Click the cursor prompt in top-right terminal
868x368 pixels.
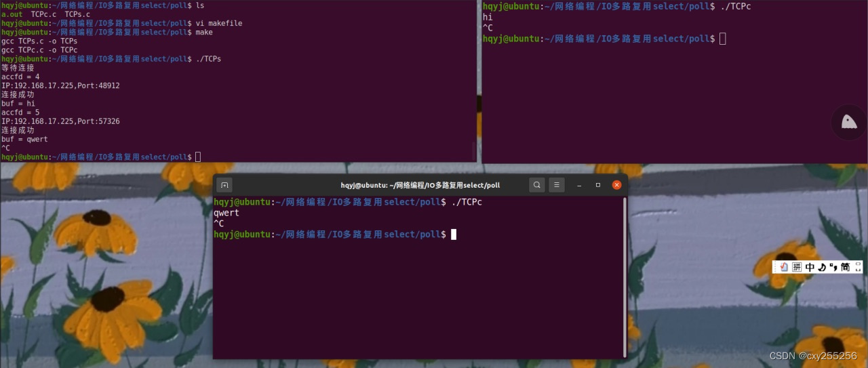pyautogui.click(x=722, y=39)
